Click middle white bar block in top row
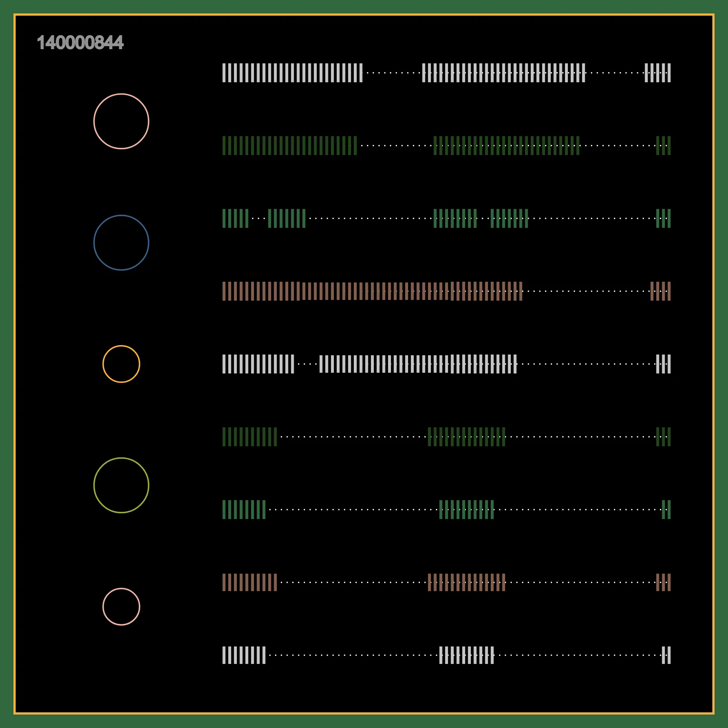Screen dimensions: 728x728 pos(503,73)
